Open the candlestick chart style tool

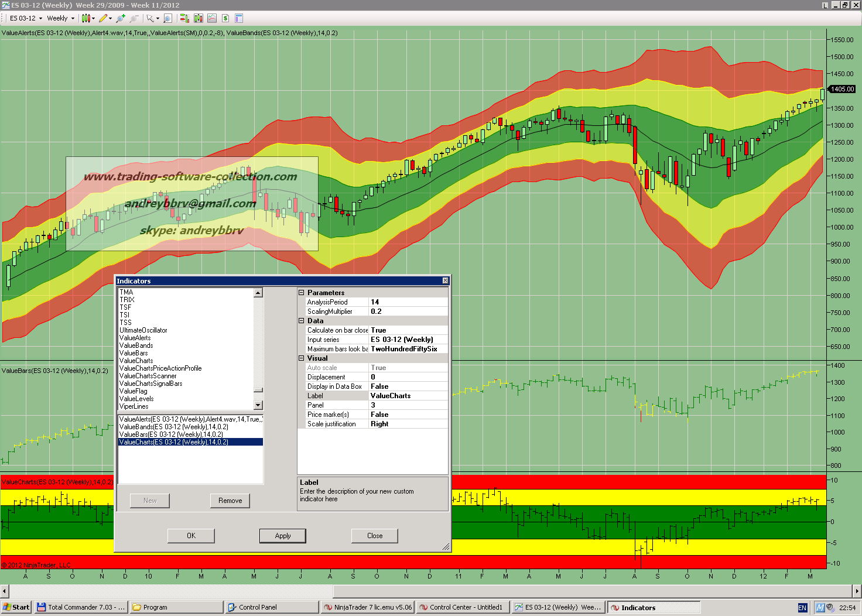coord(86,18)
